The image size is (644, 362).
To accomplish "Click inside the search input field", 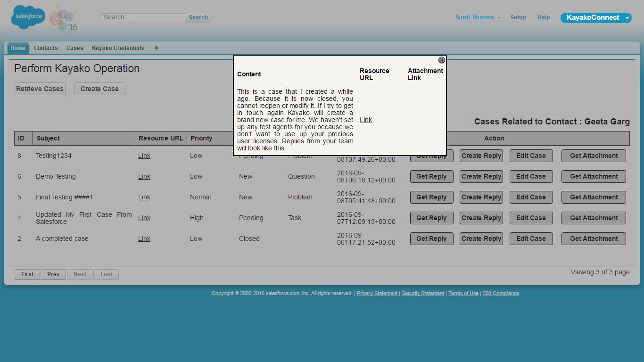I will 142,17.
